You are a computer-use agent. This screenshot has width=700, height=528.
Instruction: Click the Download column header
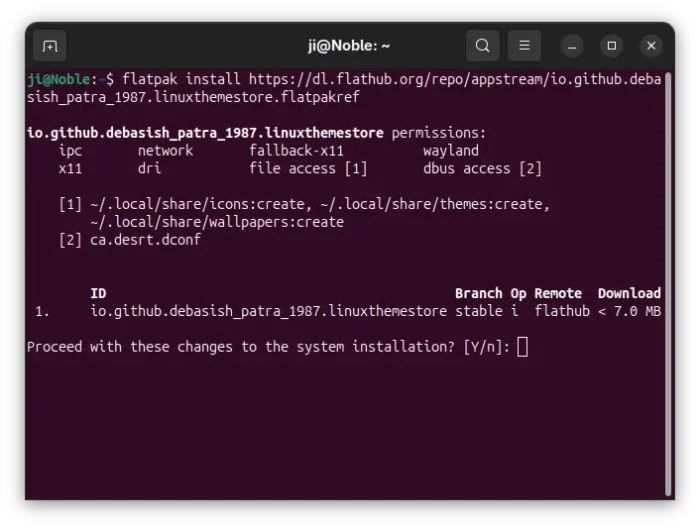tap(629, 293)
